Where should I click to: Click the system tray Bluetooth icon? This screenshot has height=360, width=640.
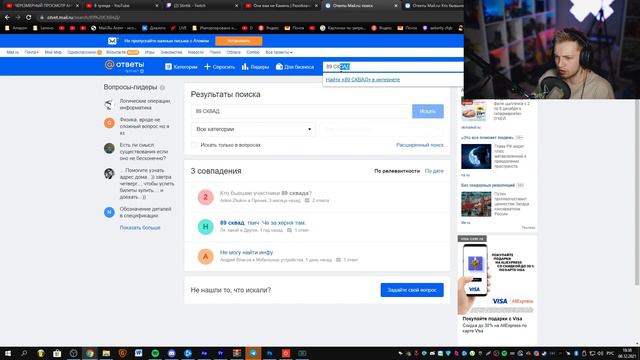coord(576,353)
